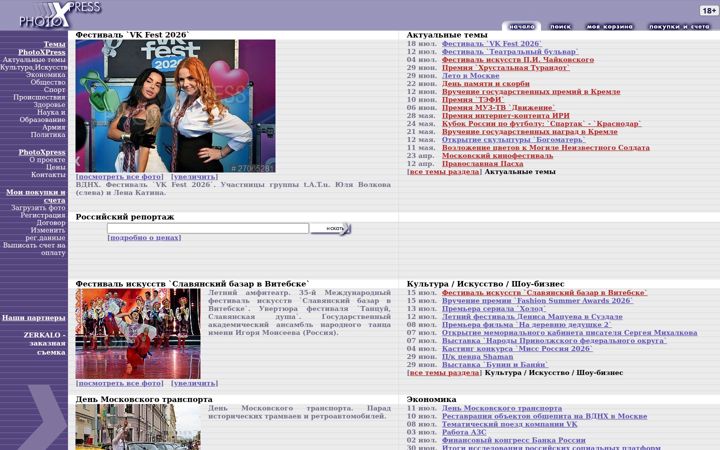This screenshot has width=720, height=450.
Task: Open 'День Московского транспорта' in Экономика list
Action: point(501,408)
